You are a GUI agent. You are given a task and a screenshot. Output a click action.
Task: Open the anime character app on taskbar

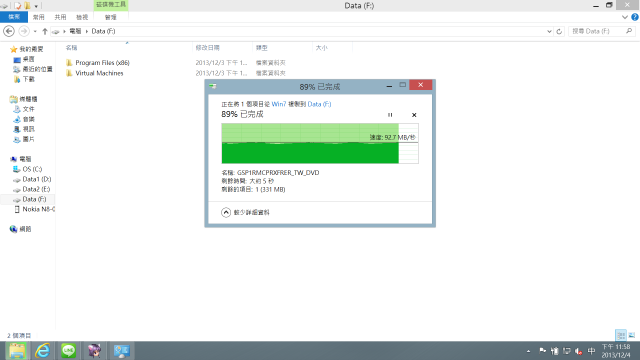(95, 351)
